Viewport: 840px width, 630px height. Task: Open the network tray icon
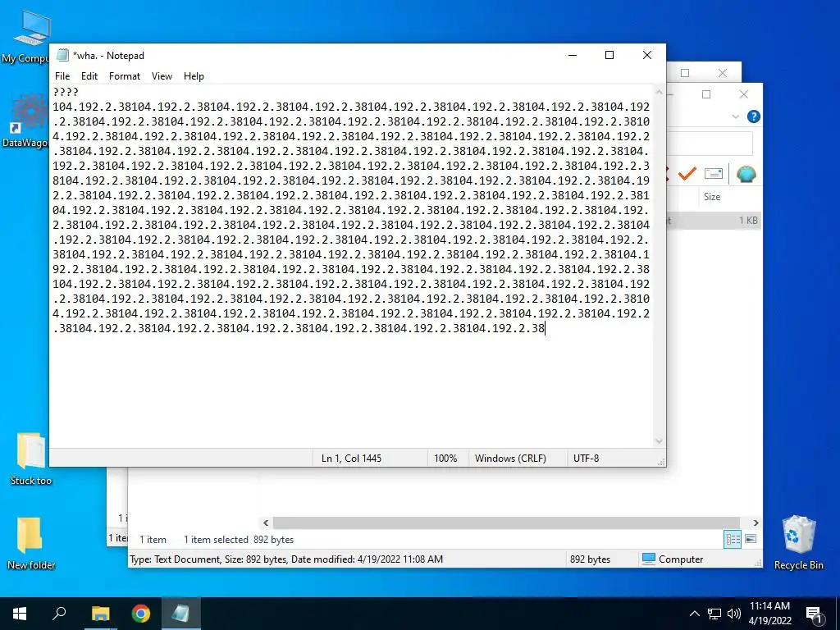(x=714, y=614)
